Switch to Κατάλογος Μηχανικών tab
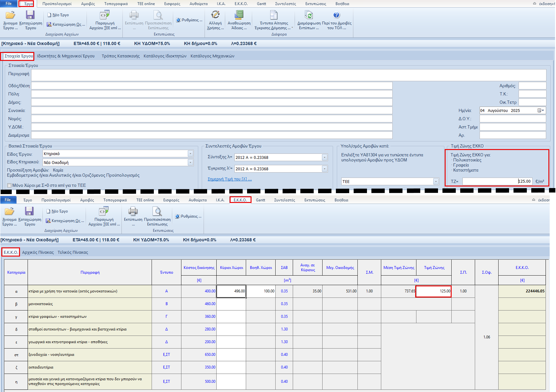Viewport: 556px width, 392px height. [x=212, y=56]
